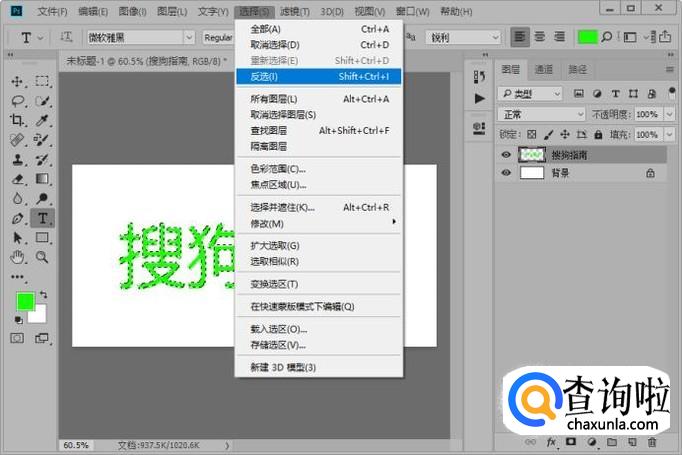Hide the 搜狗指南 text layer
This screenshot has width=682, height=455.
505,155
